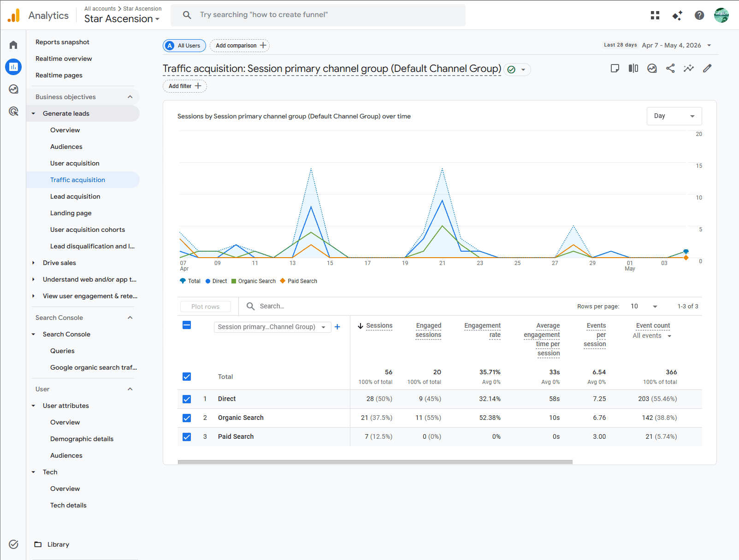The width and height of the screenshot is (739, 560).
Task: Open the Help question mark icon
Action: pyautogui.click(x=699, y=15)
